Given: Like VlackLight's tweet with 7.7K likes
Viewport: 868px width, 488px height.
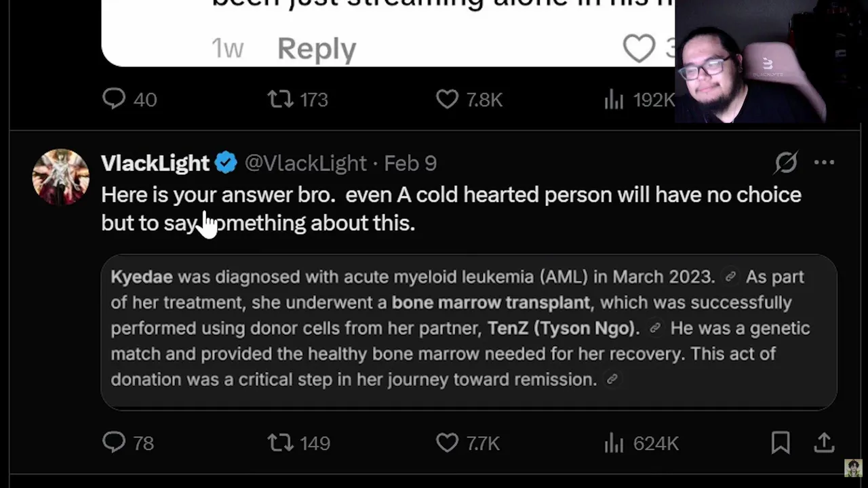Looking at the screenshot, I should click(x=447, y=443).
